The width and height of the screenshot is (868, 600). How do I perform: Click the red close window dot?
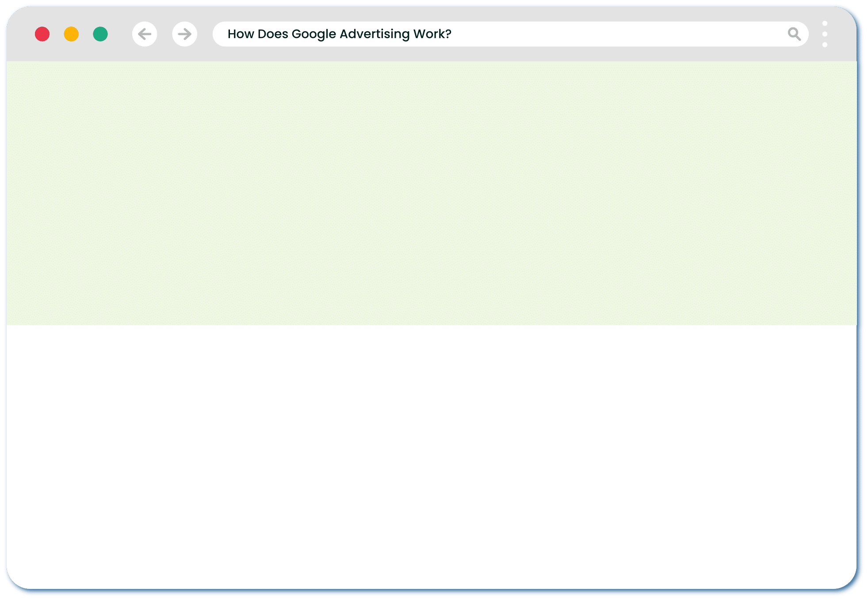(42, 34)
